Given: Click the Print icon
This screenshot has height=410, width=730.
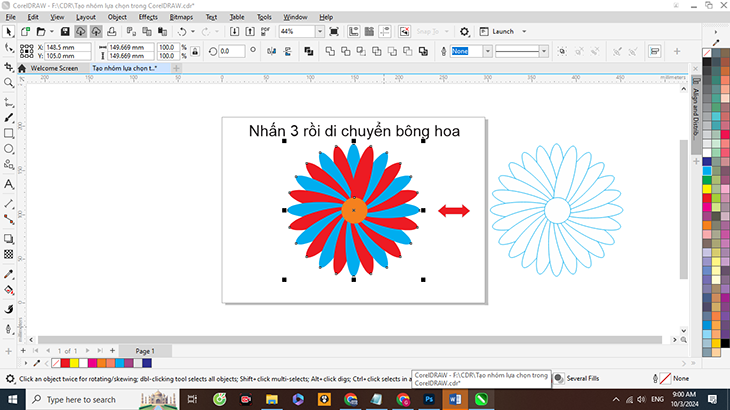Looking at the screenshot, I should 112,32.
